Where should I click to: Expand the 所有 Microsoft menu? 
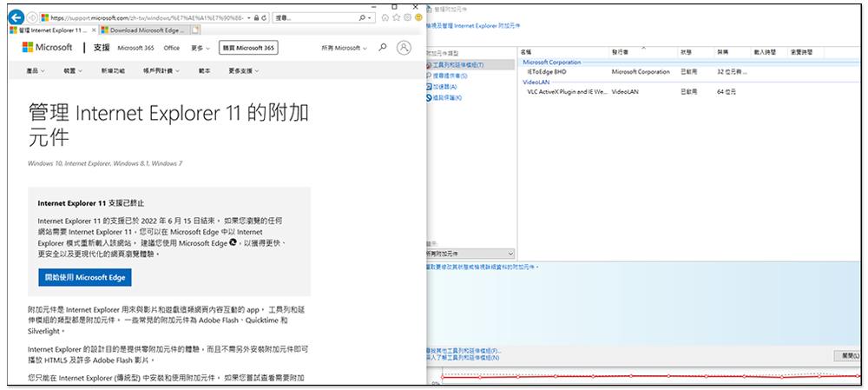click(343, 48)
